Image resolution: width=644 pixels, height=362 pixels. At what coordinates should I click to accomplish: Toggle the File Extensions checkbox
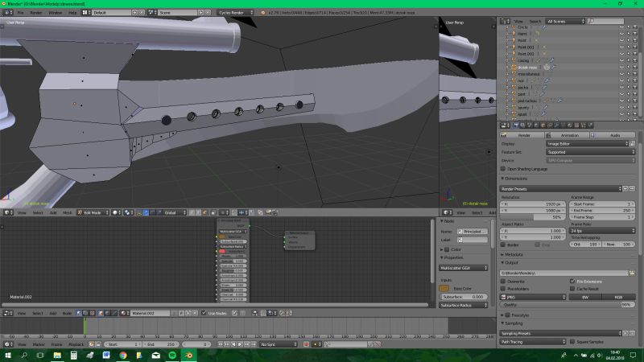click(x=572, y=282)
